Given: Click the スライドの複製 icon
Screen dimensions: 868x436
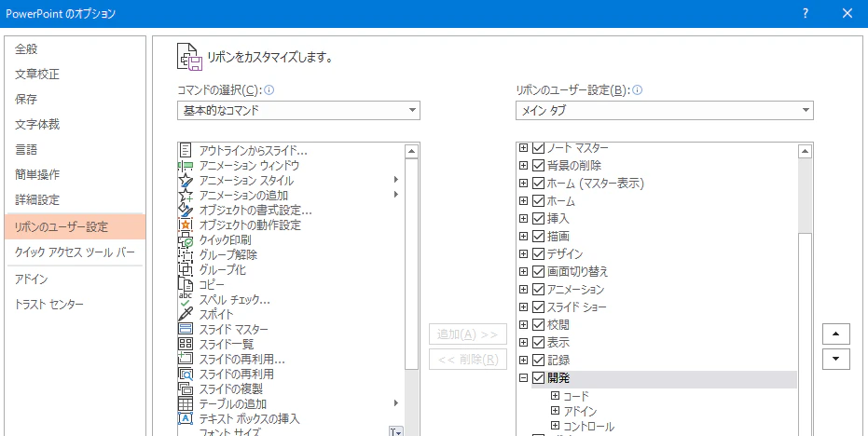Looking at the screenshot, I should tap(186, 389).
